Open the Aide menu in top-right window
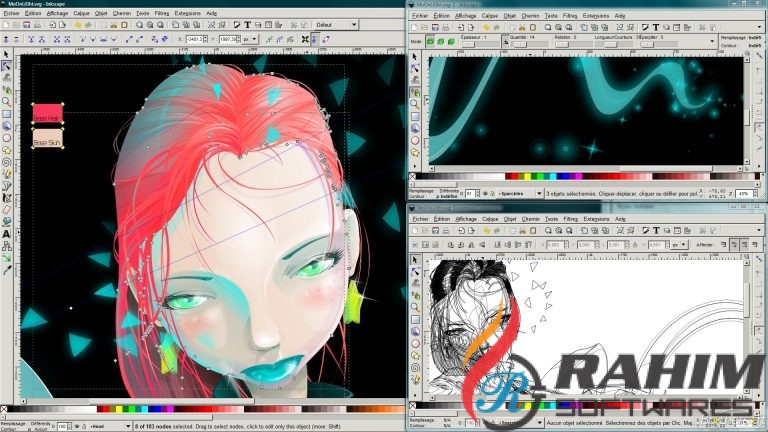Viewport: 768px width, 432px height. [620, 16]
